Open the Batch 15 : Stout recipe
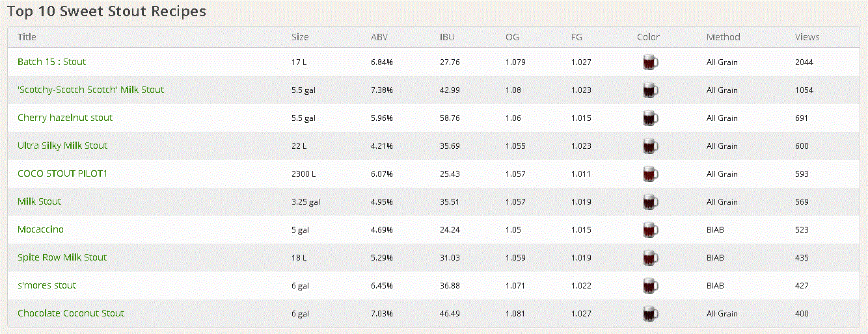Image resolution: width=868 pixels, height=334 pixels. 51,62
